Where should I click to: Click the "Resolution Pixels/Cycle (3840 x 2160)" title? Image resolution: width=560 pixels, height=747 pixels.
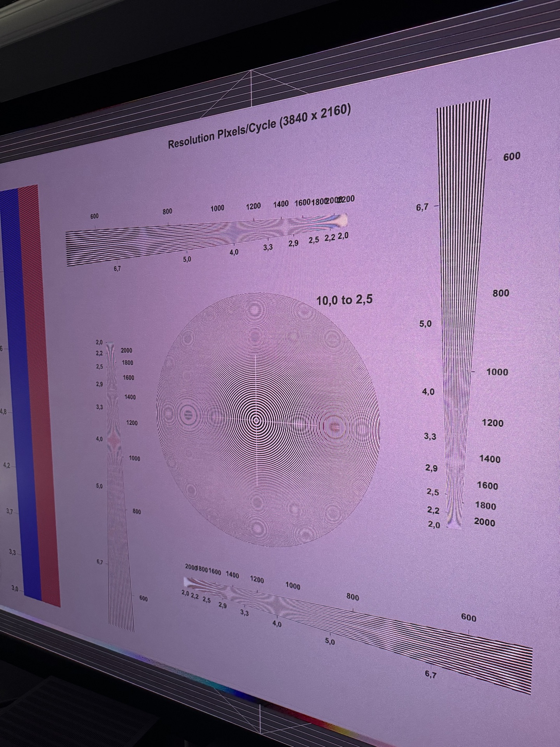pyautogui.click(x=259, y=126)
